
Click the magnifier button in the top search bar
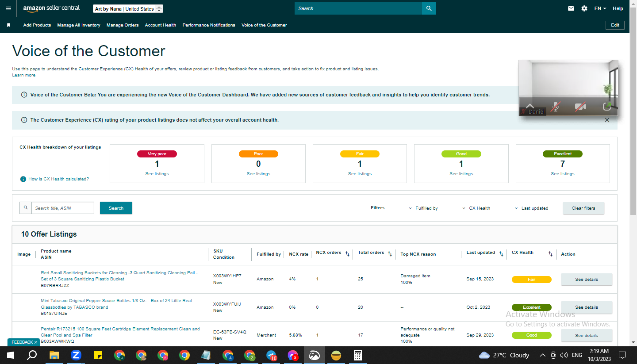[429, 8]
